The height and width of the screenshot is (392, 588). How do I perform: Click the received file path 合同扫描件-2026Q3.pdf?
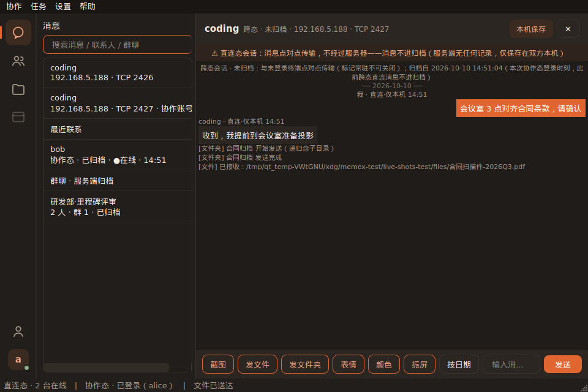click(x=361, y=167)
